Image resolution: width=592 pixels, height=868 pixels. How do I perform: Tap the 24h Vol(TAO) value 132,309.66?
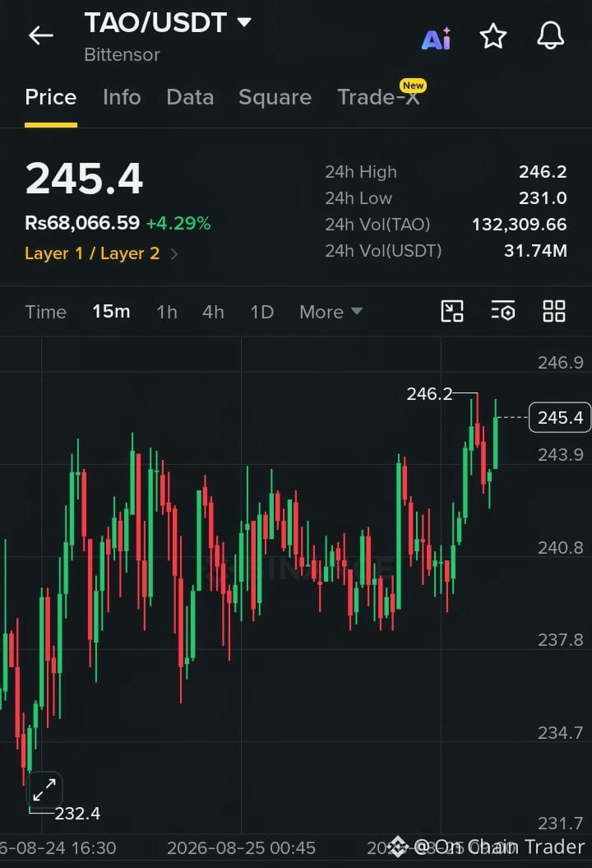(520, 224)
